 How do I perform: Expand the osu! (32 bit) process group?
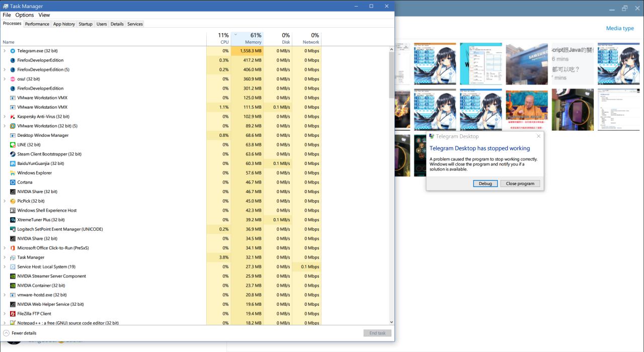click(5, 79)
